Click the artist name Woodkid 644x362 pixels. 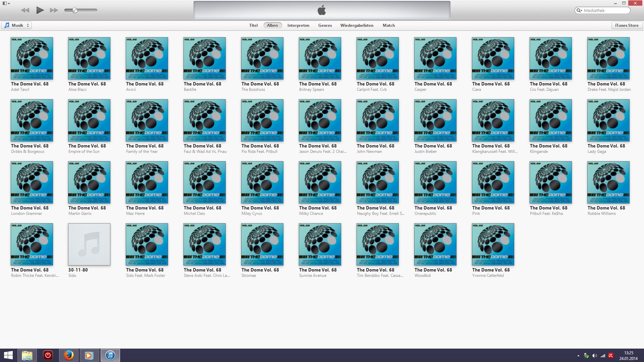[x=422, y=276]
